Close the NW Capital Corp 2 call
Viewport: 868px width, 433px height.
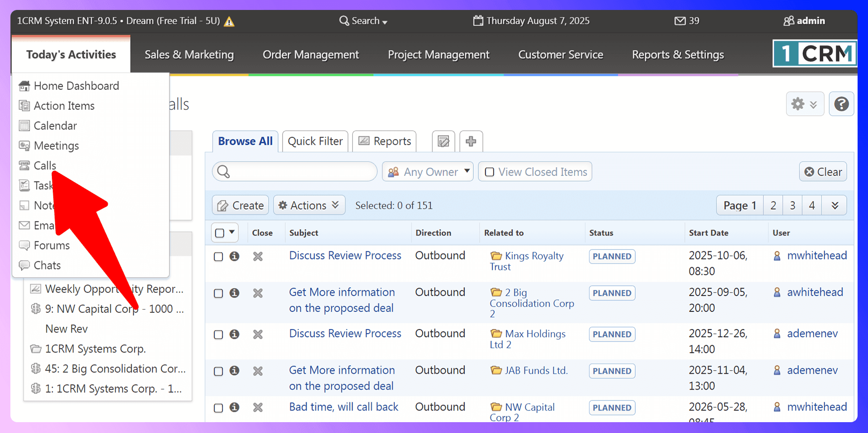click(258, 407)
